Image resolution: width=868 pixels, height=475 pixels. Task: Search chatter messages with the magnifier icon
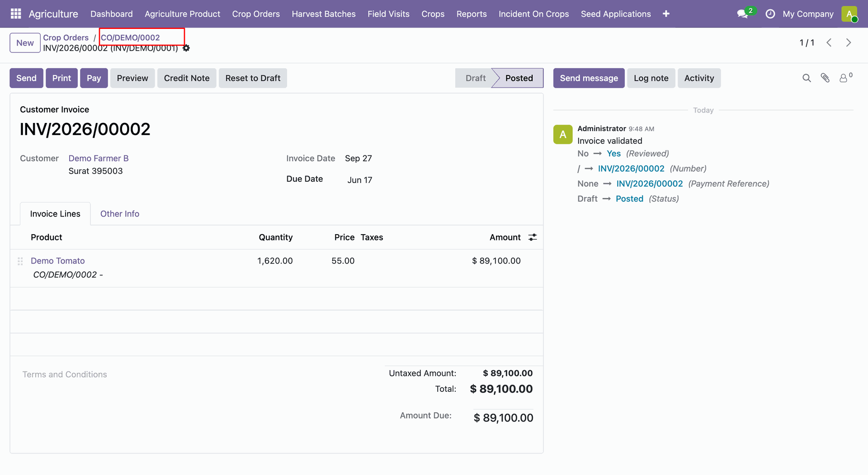pos(807,78)
